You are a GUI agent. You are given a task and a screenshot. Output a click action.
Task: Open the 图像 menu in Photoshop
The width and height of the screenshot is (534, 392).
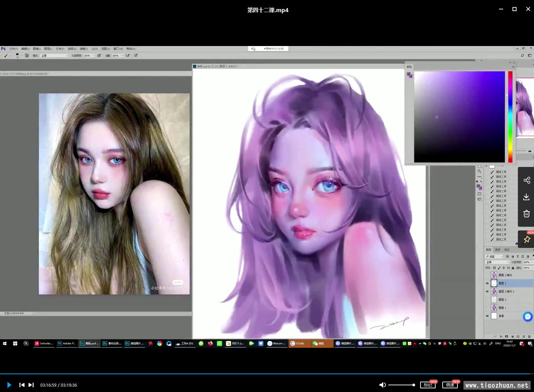tap(37, 49)
